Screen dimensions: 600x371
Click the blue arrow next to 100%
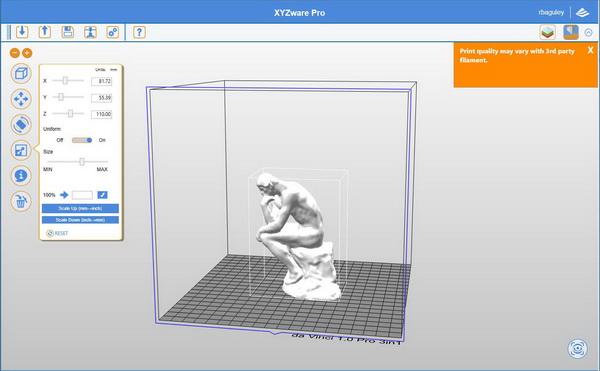click(x=64, y=195)
